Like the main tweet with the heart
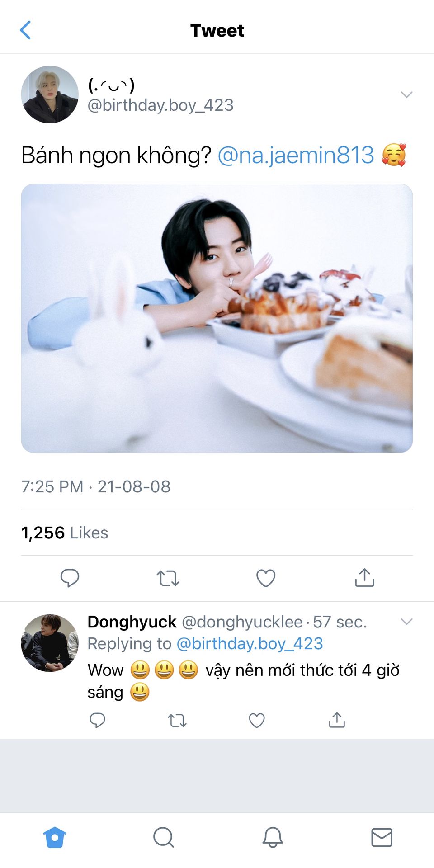Screen dimensions: 434x868 pos(266,578)
